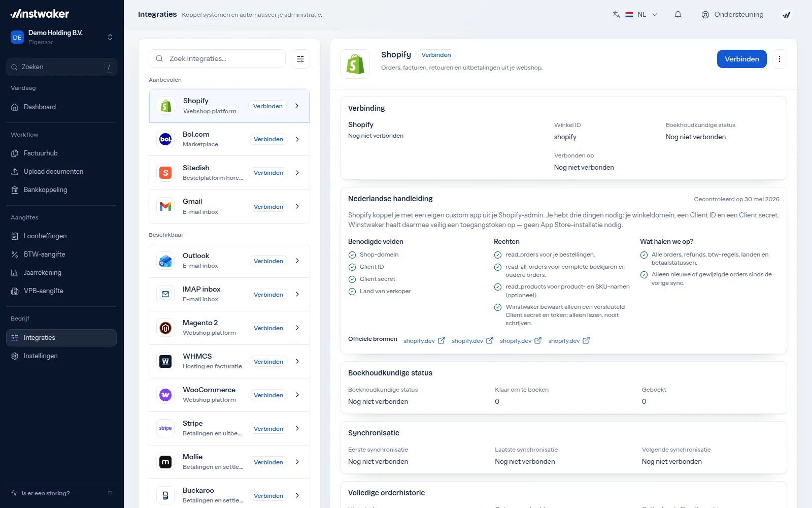Screen dimensions: 812x508
Task: Open the second shopify.dev source link
Action: click(x=472, y=340)
